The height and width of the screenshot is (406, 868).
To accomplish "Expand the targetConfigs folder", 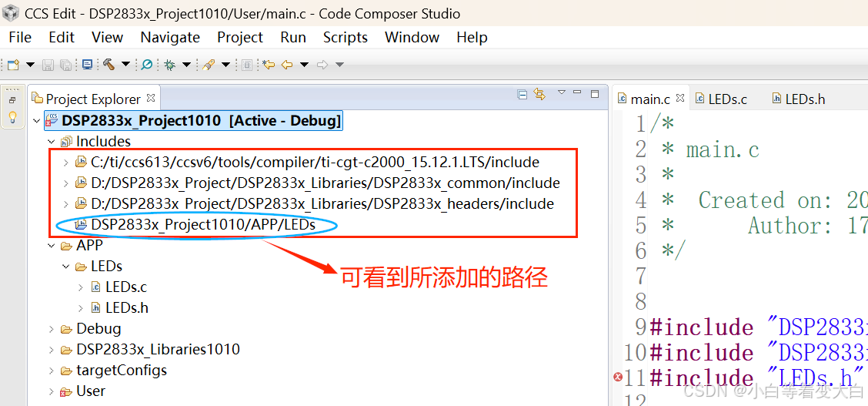I will [x=52, y=371].
